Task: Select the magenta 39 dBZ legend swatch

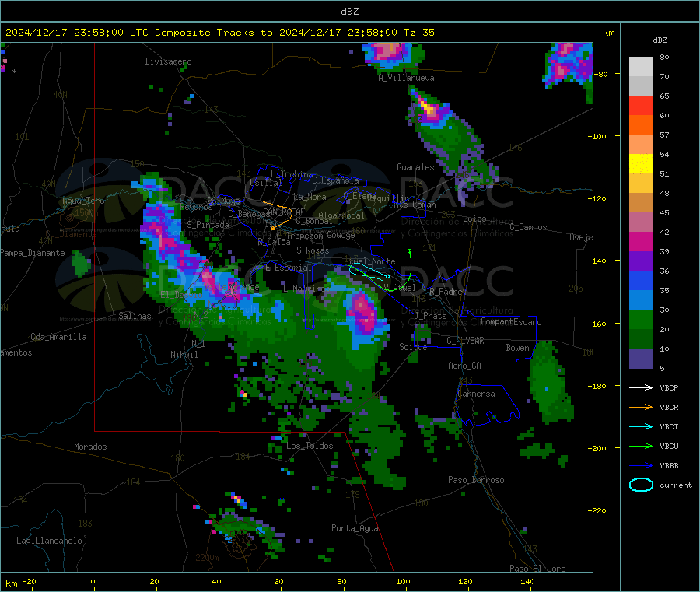Action: [641, 241]
